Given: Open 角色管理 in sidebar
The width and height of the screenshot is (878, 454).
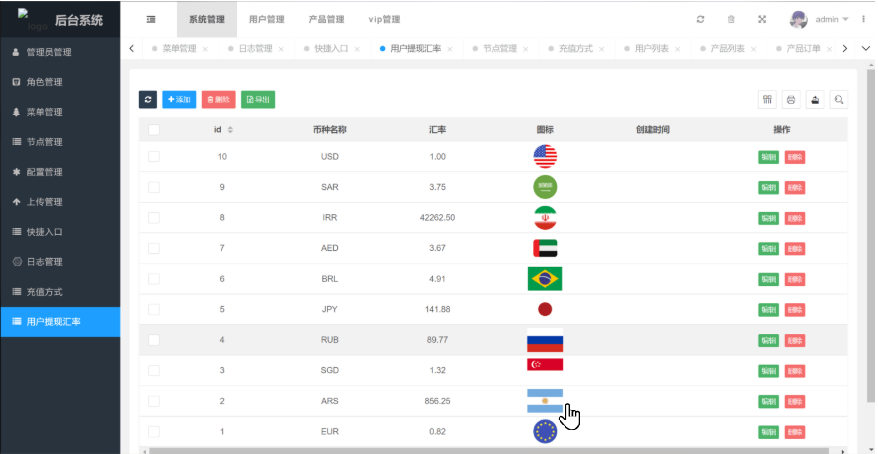Looking at the screenshot, I should coord(60,82).
